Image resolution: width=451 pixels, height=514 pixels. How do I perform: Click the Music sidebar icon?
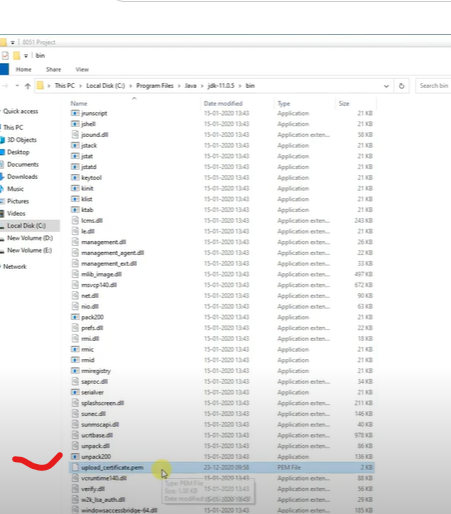point(3,189)
